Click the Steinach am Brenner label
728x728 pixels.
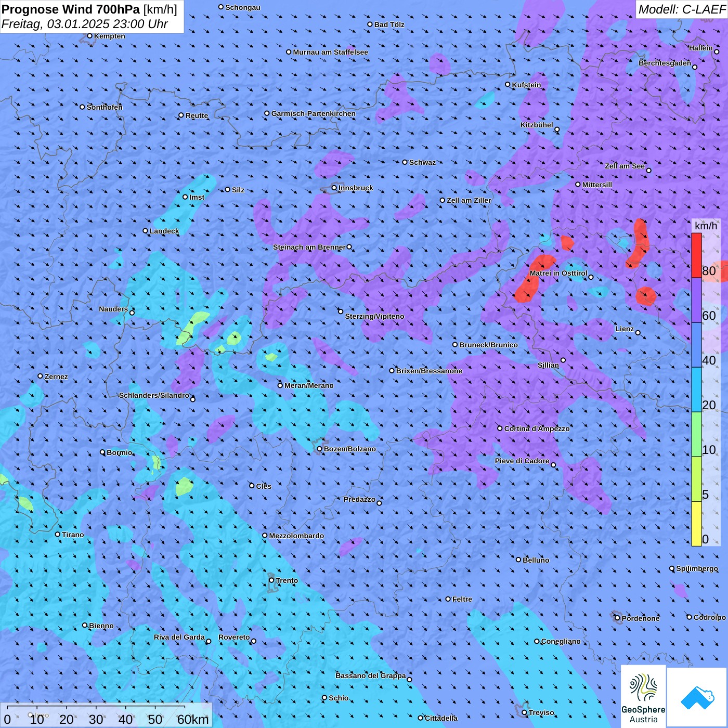pos(309,247)
